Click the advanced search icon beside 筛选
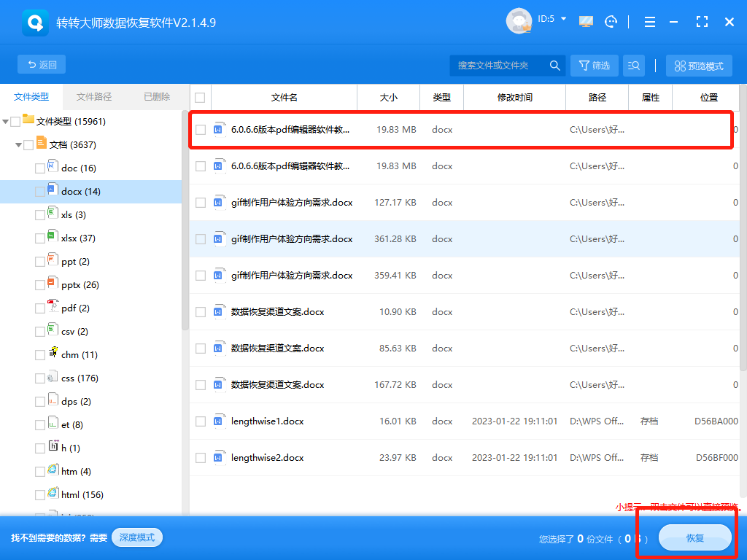747x560 pixels. 633,65
